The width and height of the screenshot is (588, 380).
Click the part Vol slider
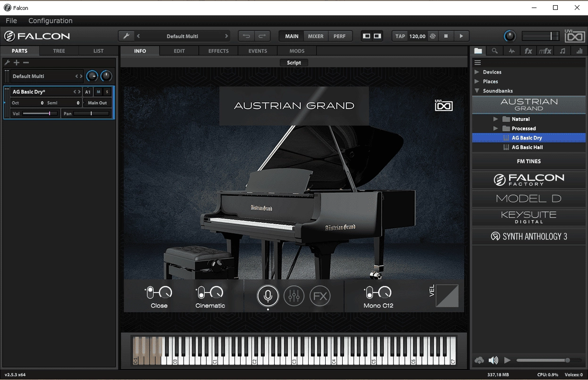point(40,114)
